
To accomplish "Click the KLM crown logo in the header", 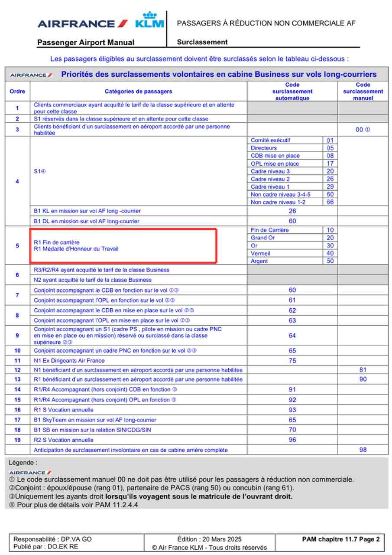I will coord(150,20).
